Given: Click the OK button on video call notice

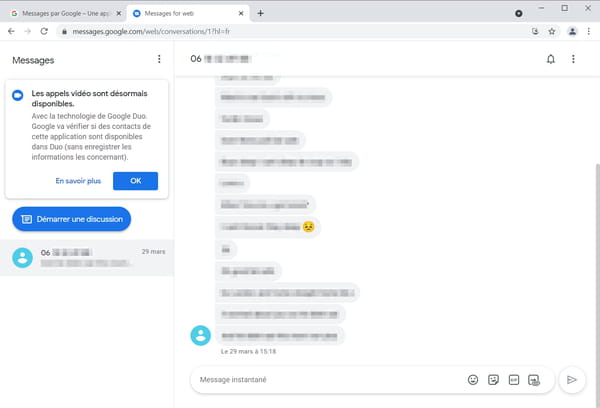Looking at the screenshot, I should pyautogui.click(x=135, y=181).
